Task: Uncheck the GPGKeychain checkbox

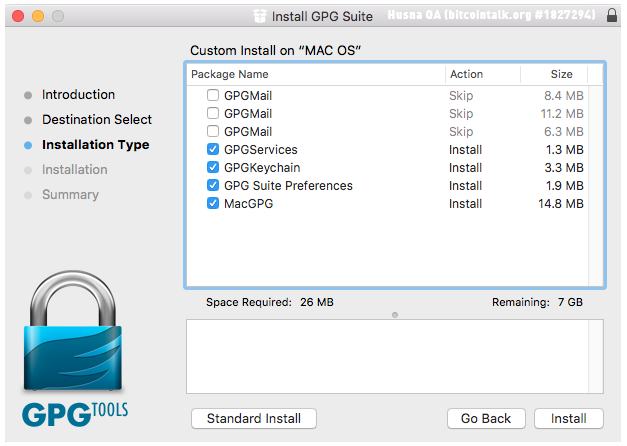Action: coord(213,167)
